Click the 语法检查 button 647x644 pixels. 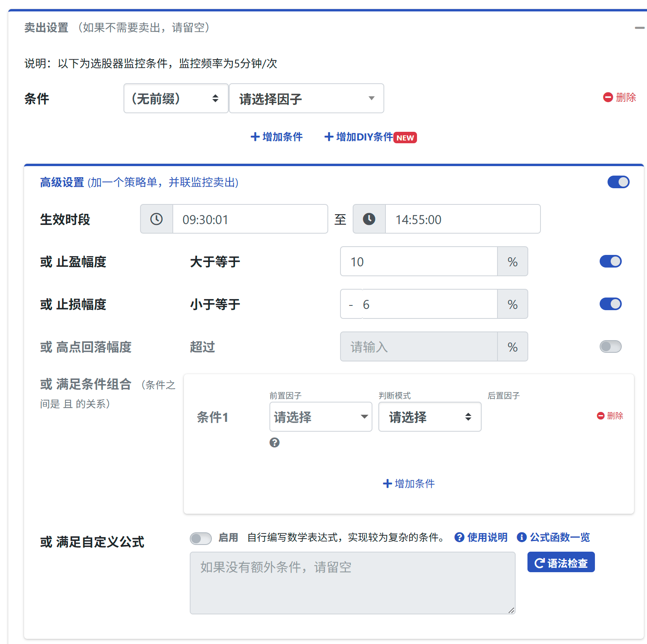pos(561,562)
